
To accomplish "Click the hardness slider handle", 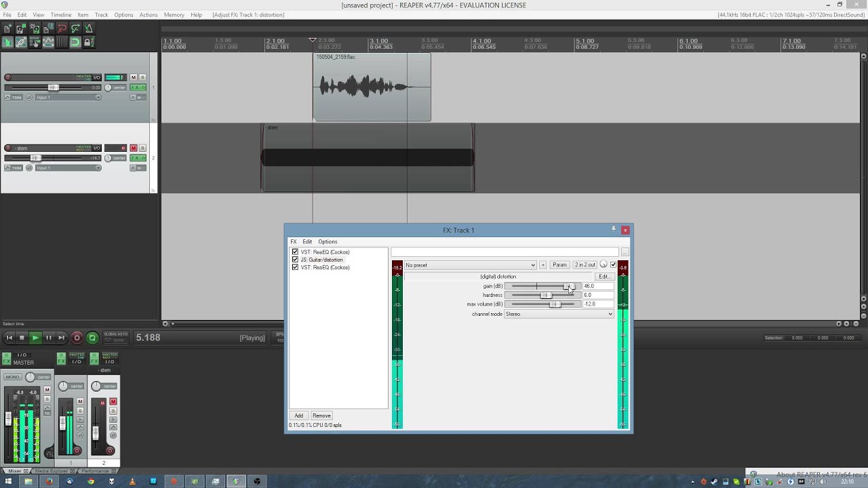I will click(x=546, y=295).
